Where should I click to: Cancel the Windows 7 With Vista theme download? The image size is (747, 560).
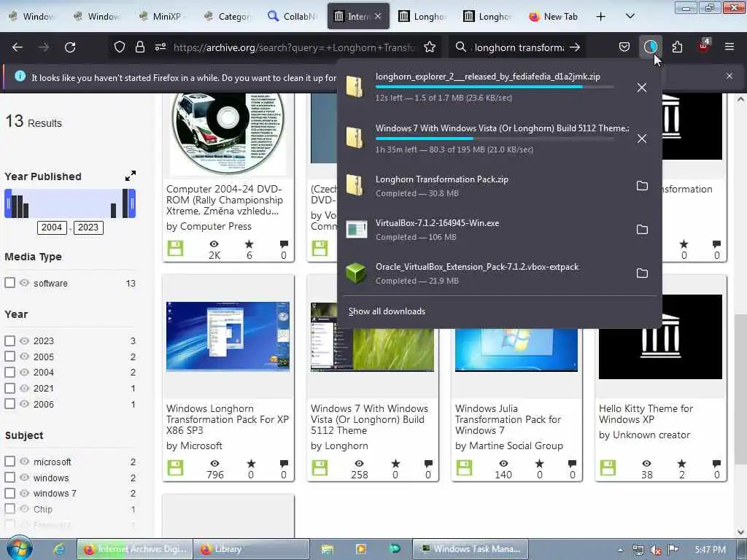[x=642, y=139]
